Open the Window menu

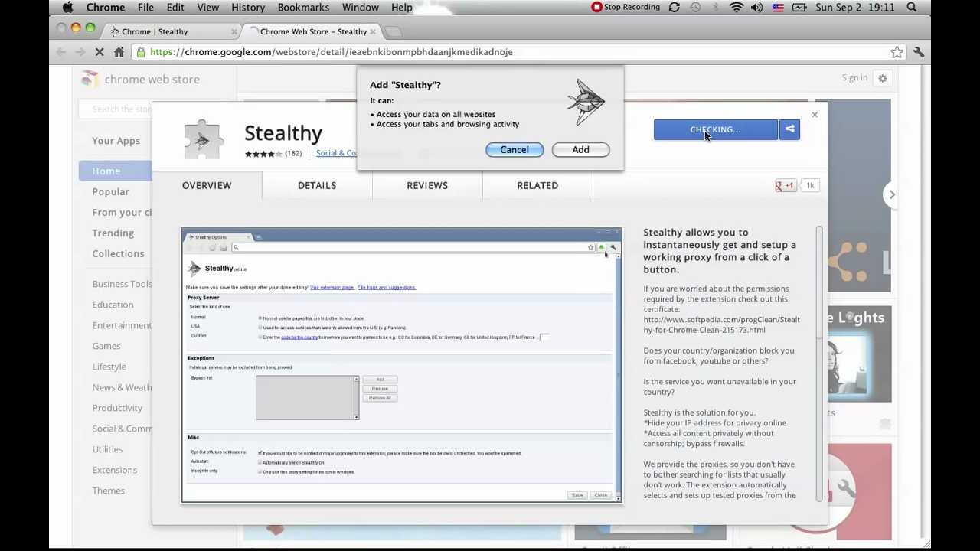point(361,8)
